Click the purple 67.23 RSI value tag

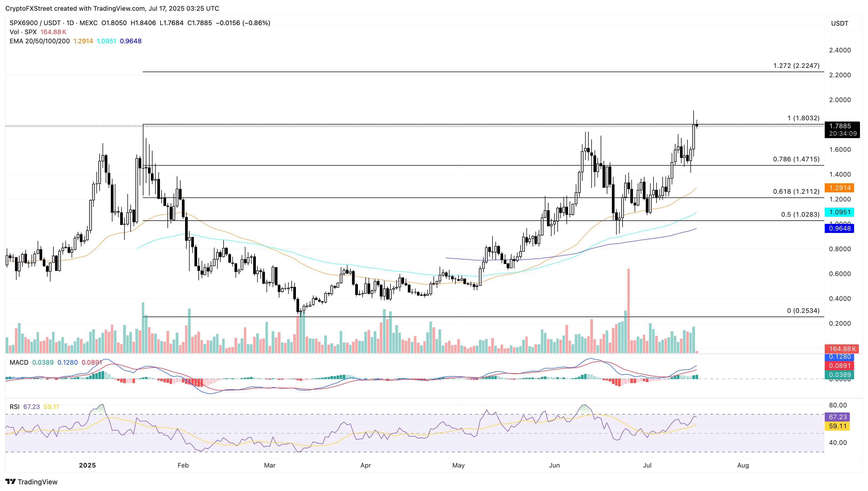point(837,417)
